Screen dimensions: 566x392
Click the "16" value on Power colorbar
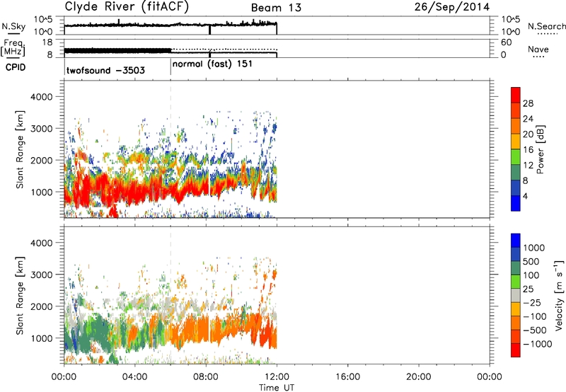(528, 150)
